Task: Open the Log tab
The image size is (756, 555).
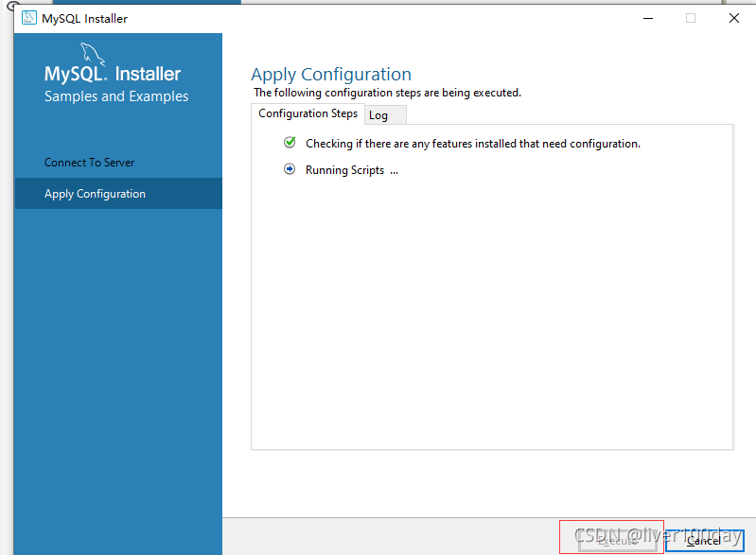Action: coord(378,114)
